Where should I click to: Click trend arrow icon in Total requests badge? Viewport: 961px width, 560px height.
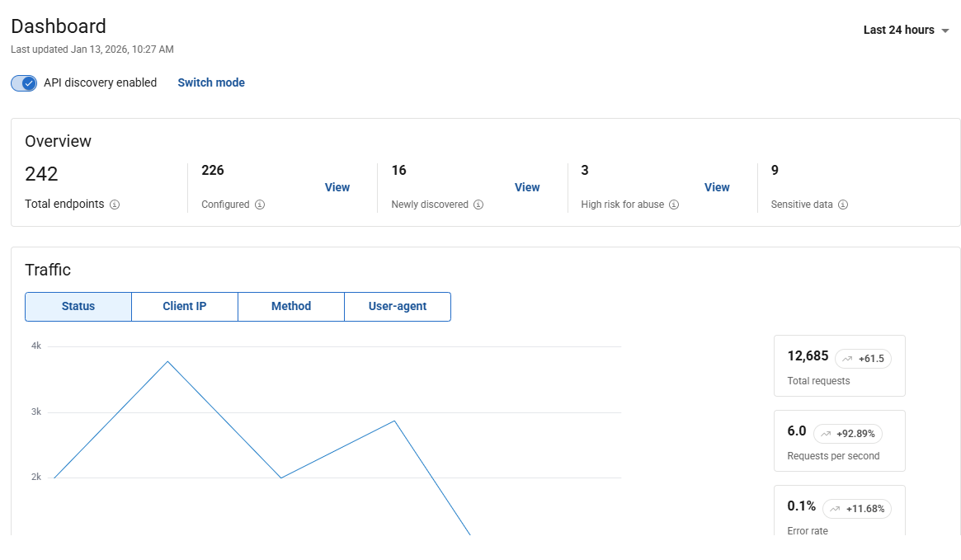pos(847,359)
